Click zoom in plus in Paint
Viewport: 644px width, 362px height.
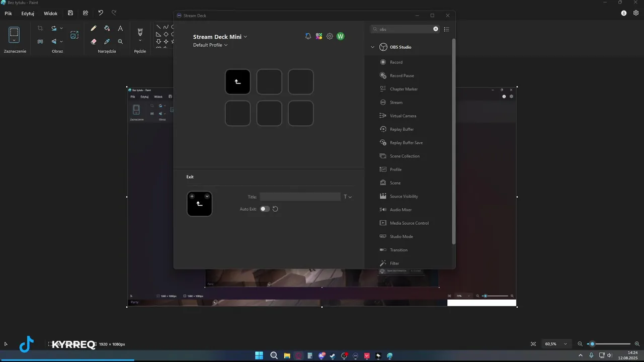click(x=637, y=344)
